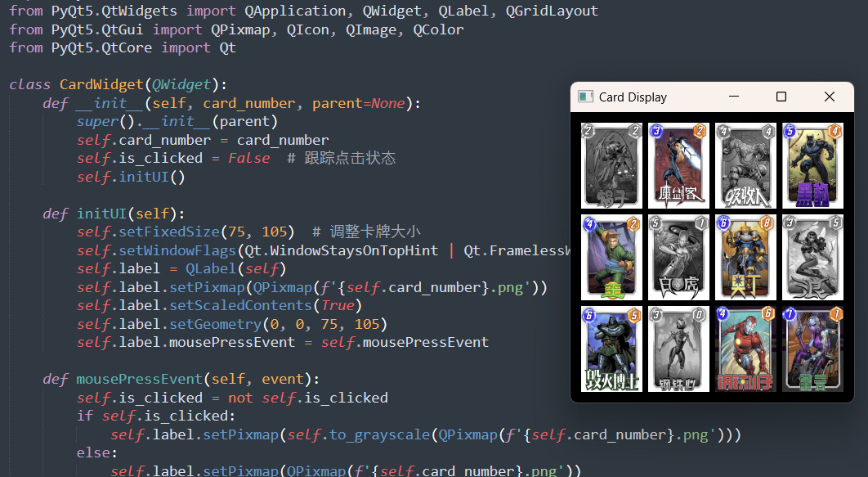
Task: Click the Nebula 星云 1/1 card
Action: click(812, 349)
